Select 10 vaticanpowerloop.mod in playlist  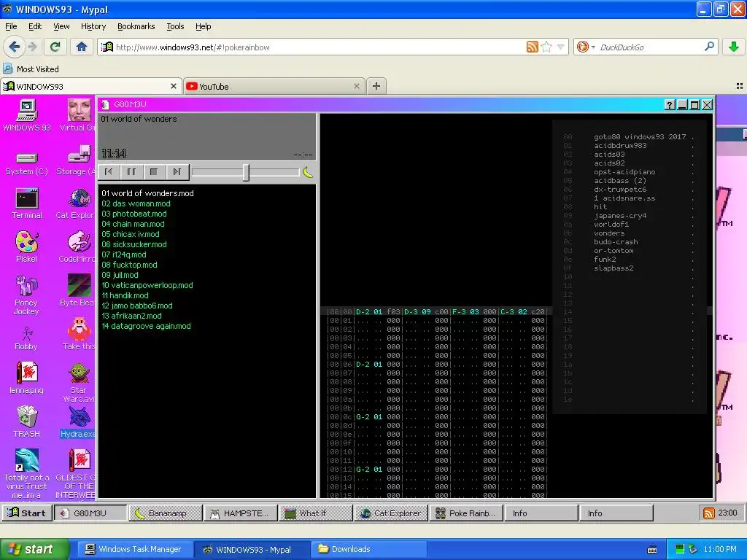pyautogui.click(x=147, y=285)
